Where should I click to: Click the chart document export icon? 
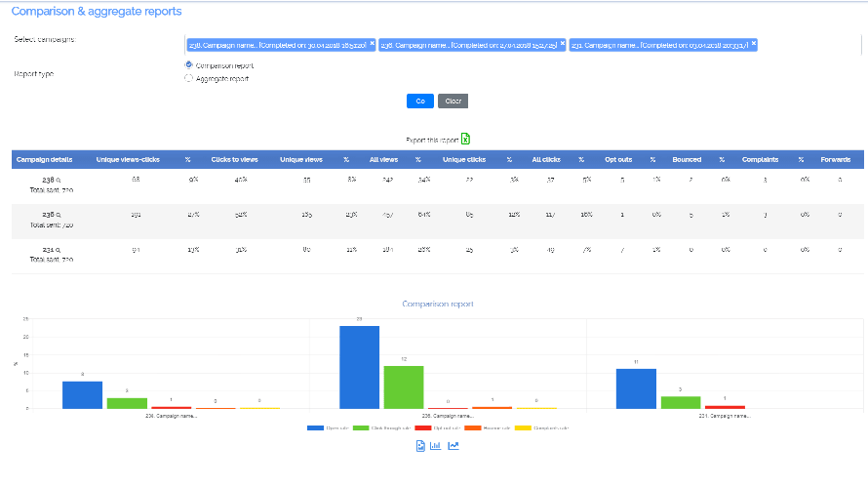click(x=420, y=446)
